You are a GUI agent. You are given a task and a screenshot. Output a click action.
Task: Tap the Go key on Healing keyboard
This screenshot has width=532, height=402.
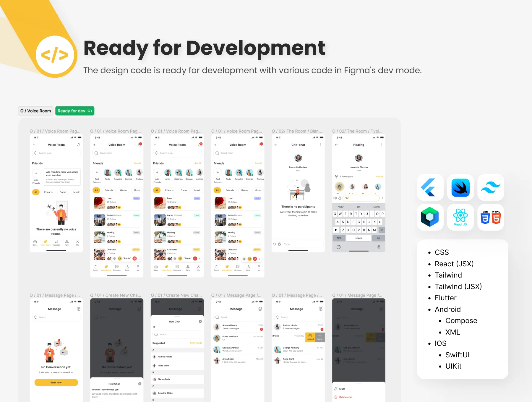coord(378,238)
